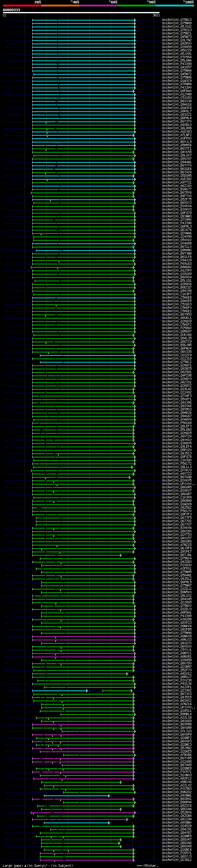197x868 pixels.
Task: Click label UniRef100_B6SX38
Action: [177, 101]
